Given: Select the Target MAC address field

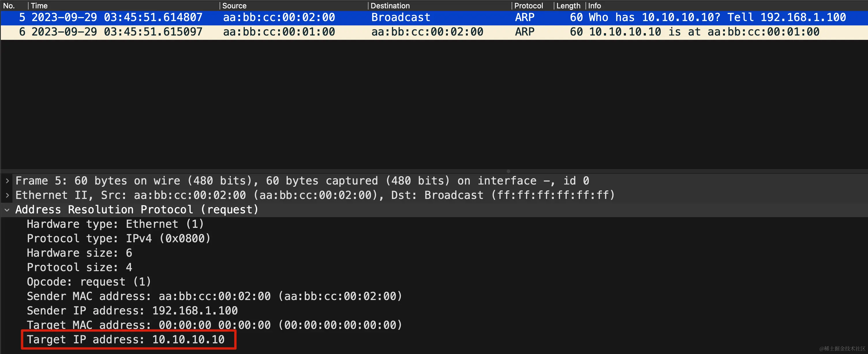Looking at the screenshot, I should coord(214,325).
